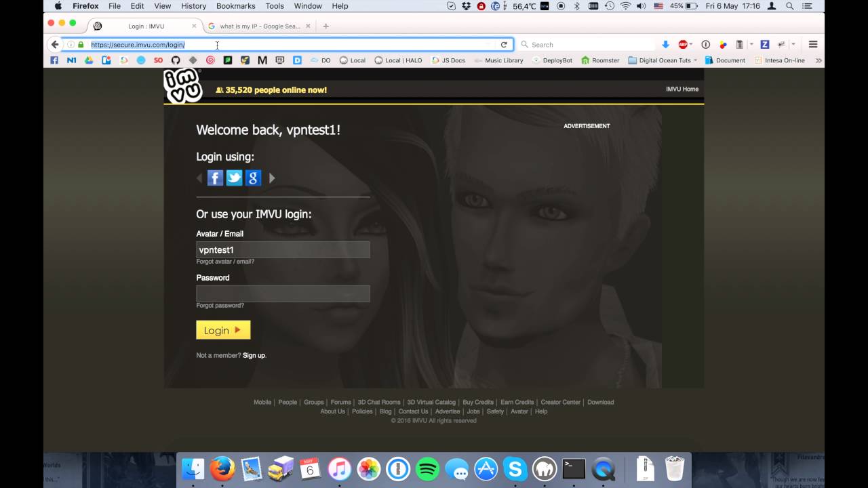The height and width of the screenshot is (488, 868).
Task: Click the Avatar / Email input field
Action: pyautogui.click(x=283, y=249)
